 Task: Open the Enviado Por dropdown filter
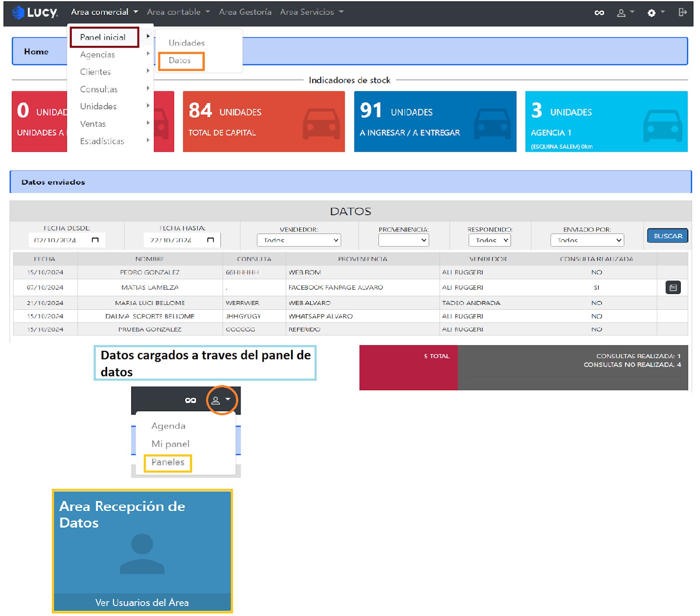pos(587,240)
